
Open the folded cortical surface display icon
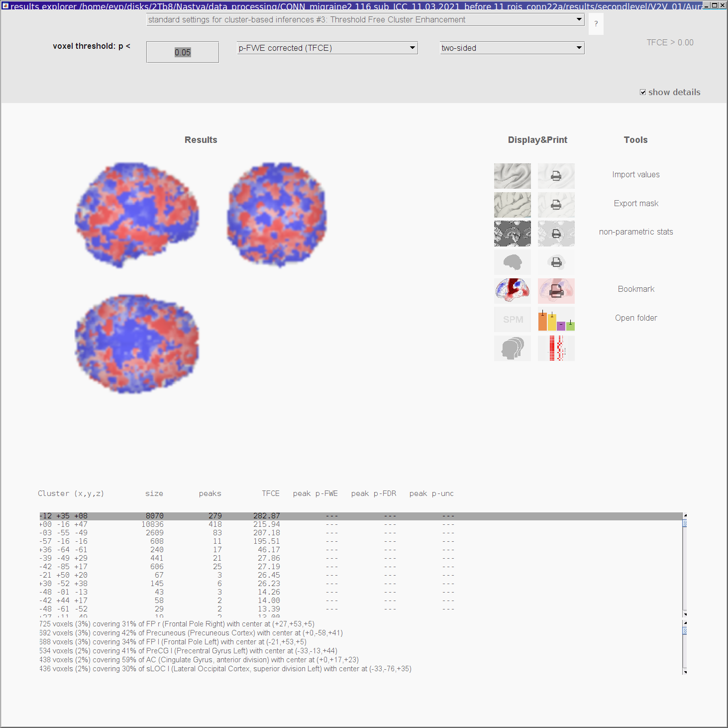click(512, 205)
